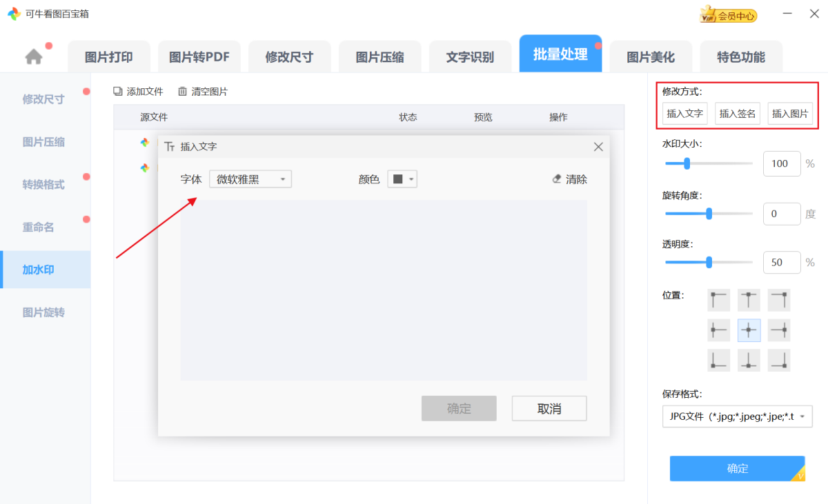Select bottom-left watermark position

719,361
